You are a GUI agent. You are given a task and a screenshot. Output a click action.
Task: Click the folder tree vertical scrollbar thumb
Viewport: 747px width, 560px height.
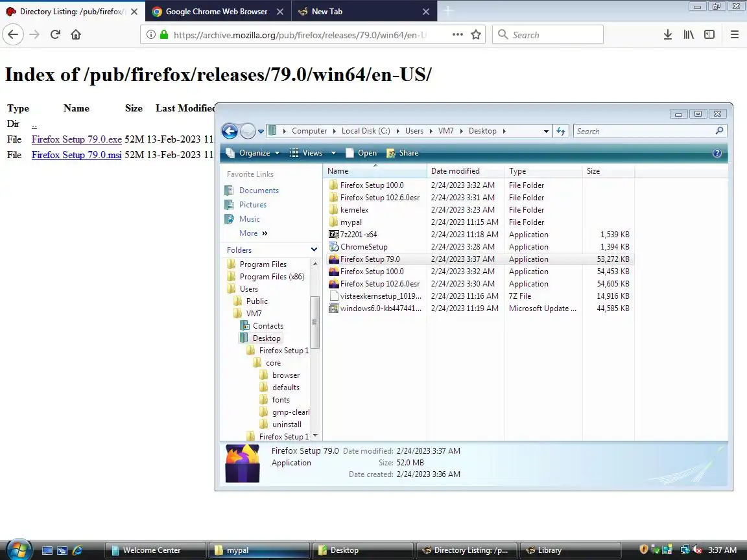(x=314, y=322)
